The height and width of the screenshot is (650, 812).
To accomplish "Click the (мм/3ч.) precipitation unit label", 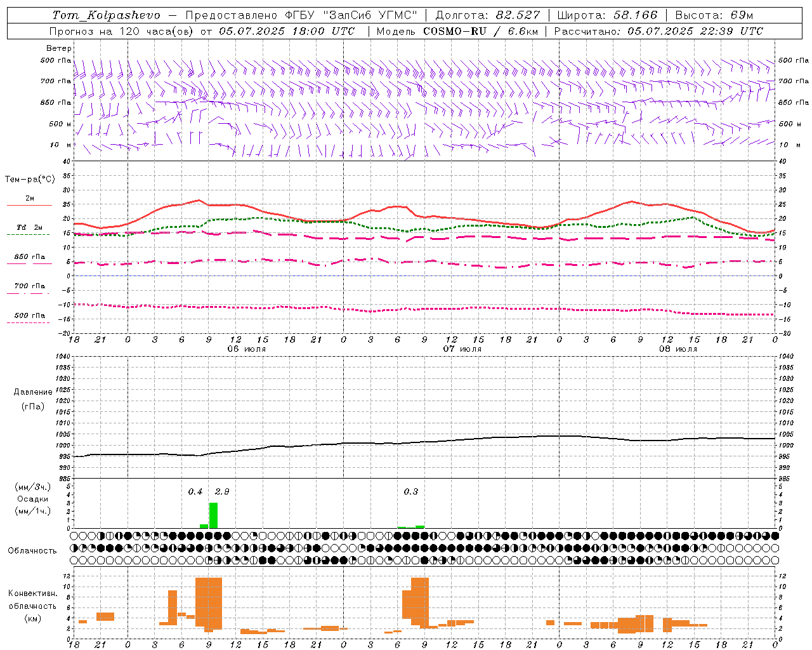I will pos(33,487).
